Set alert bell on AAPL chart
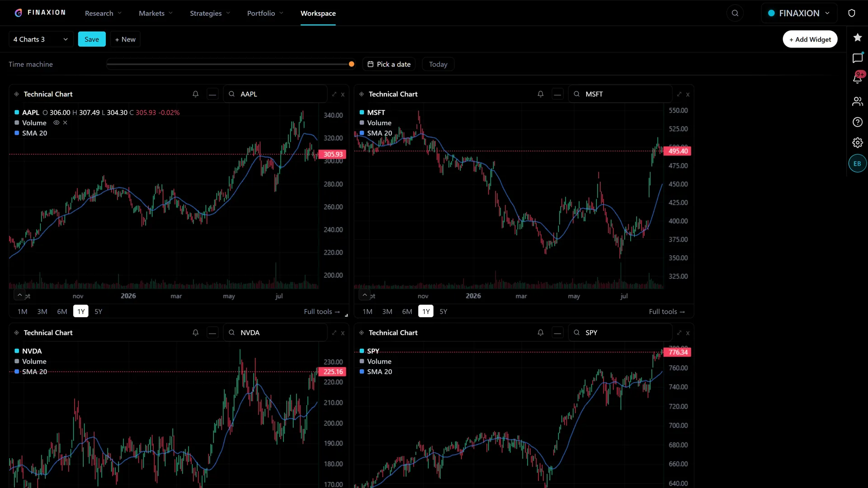 tap(195, 94)
